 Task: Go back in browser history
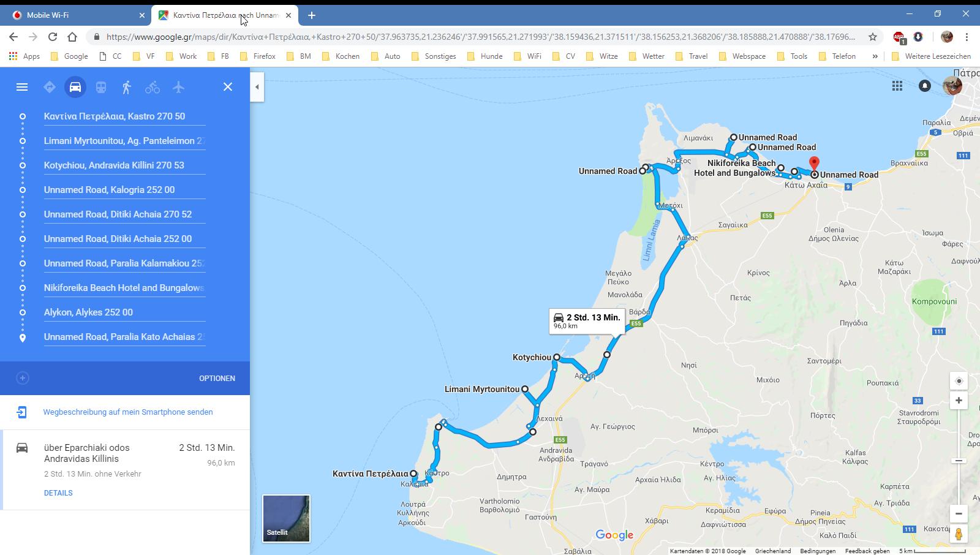point(13,37)
